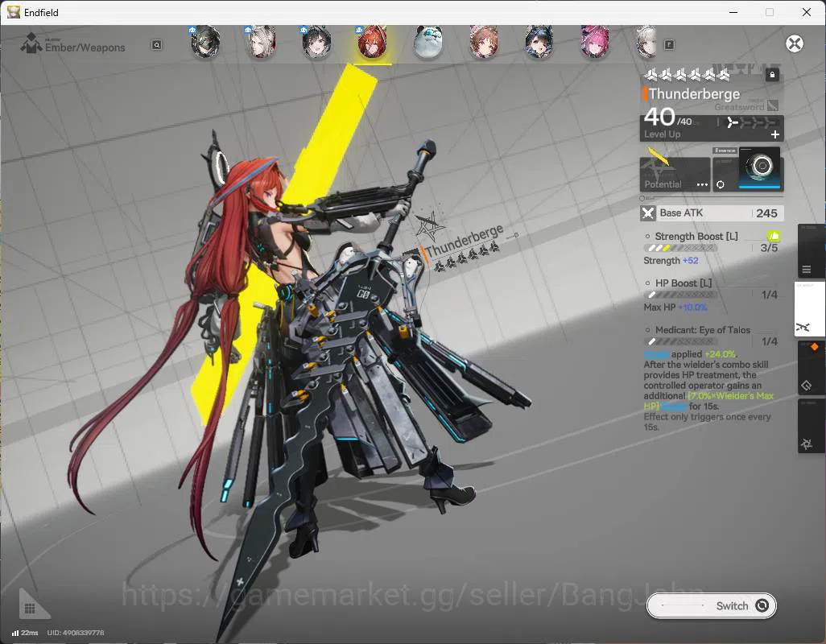This screenshot has width=826, height=644.
Task: Select the brown-haired operator portrait
Action: click(x=484, y=42)
